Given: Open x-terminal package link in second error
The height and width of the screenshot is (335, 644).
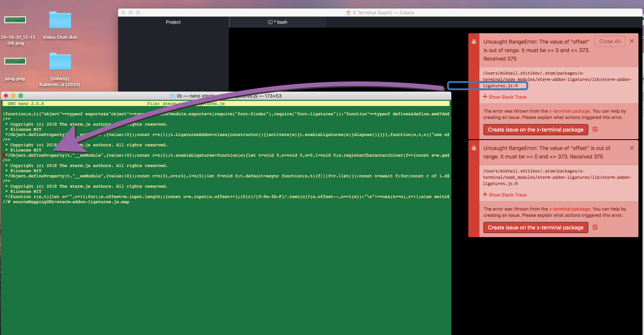Looking at the screenshot, I should point(569,209).
